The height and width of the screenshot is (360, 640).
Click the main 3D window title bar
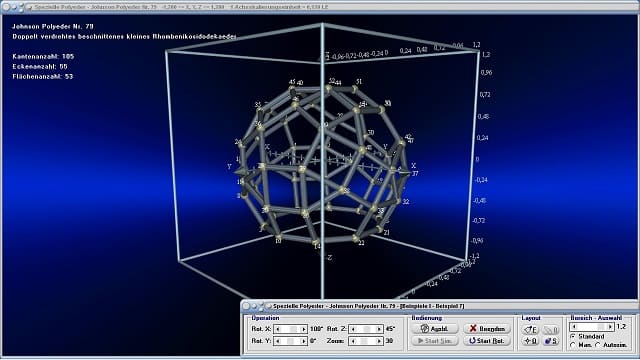[320, 7]
